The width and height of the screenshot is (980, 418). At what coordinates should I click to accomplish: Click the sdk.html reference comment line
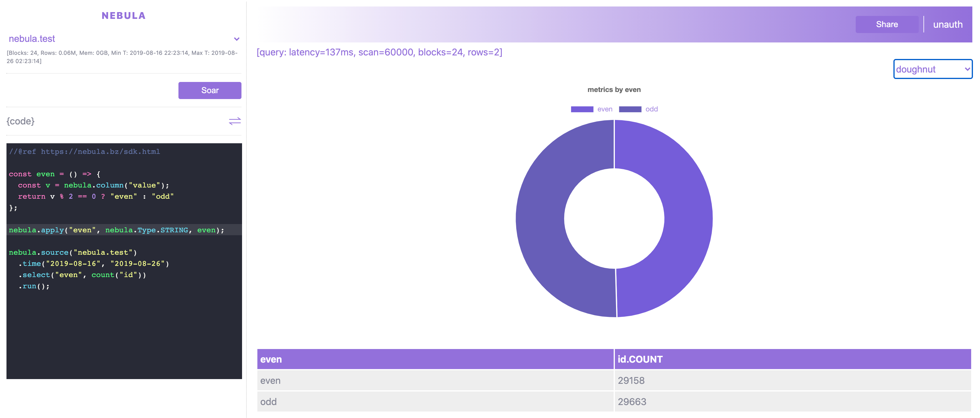85,152
